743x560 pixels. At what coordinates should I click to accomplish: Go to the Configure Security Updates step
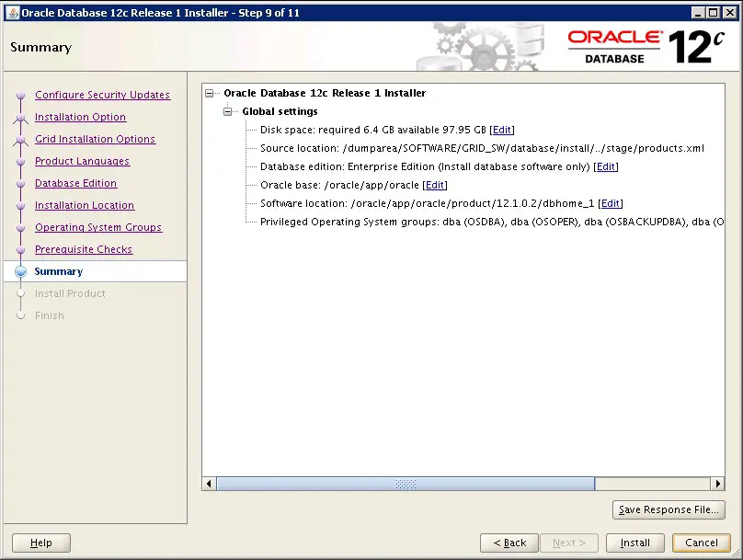(x=102, y=95)
